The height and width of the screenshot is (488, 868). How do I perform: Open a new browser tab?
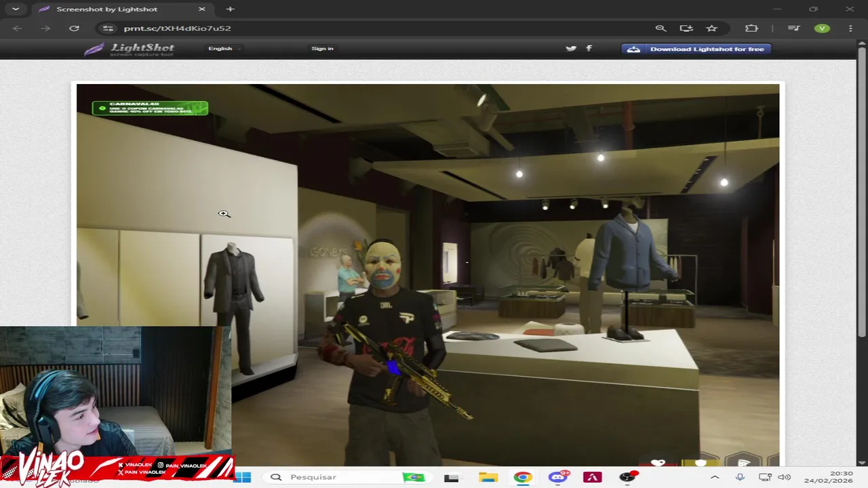click(x=231, y=9)
